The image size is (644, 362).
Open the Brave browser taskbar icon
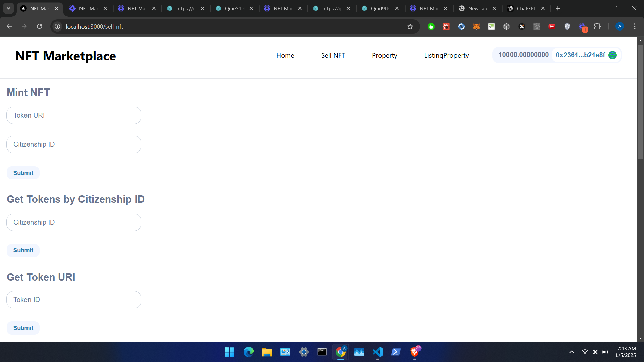click(415, 352)
